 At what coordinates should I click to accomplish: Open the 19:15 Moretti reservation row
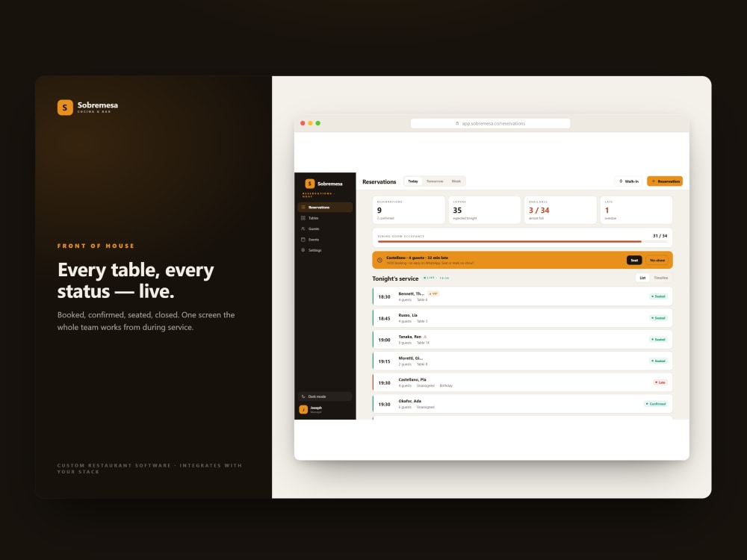pyautogui.click(x=522, y=361)
